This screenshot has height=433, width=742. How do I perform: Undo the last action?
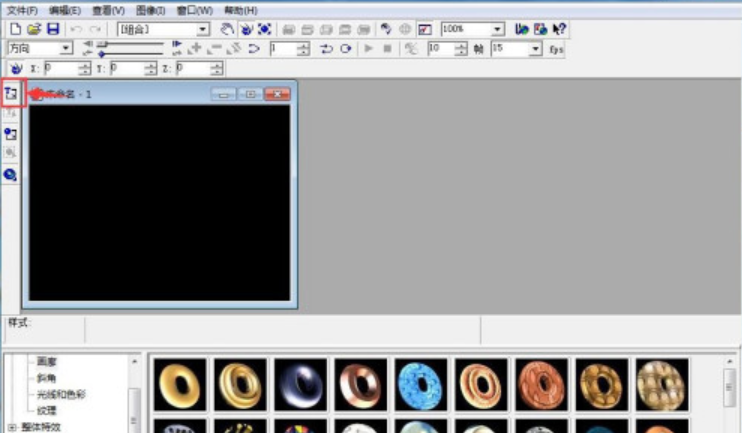[x=76, y=29]
